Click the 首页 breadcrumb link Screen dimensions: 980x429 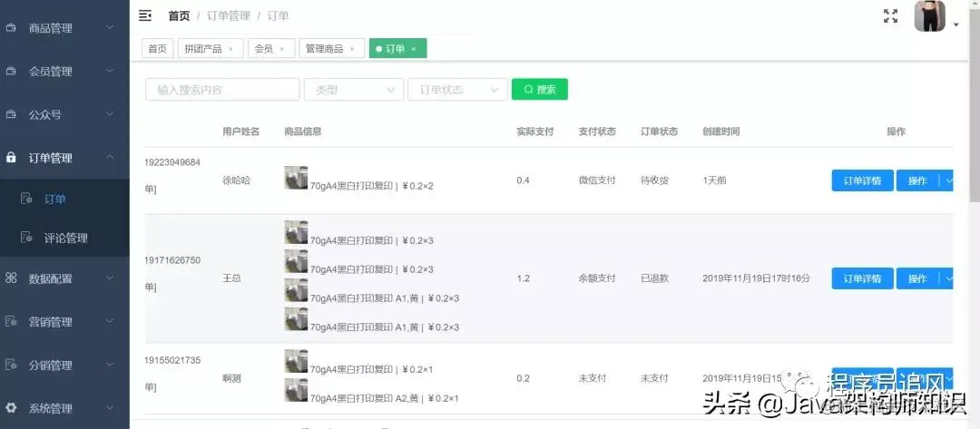(x=179, y=15)
